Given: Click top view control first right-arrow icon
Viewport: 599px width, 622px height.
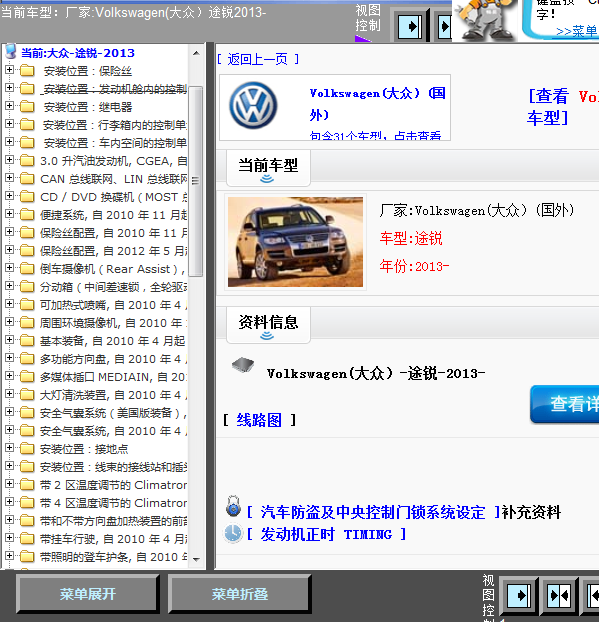Looking at the screenshot, I should [x=409, y=27].
